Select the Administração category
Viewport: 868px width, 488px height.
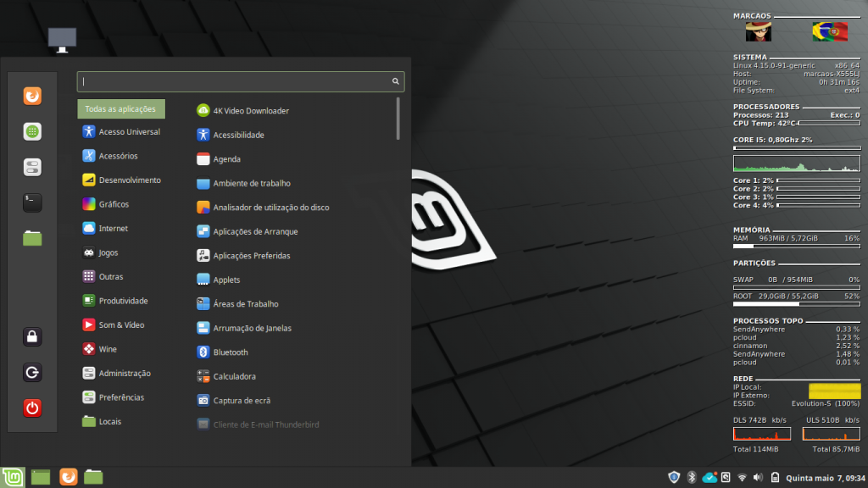coord(116,374)
